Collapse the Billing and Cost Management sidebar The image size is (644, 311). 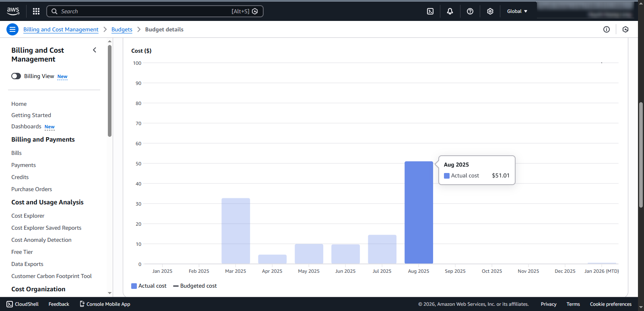coord(95,50)
